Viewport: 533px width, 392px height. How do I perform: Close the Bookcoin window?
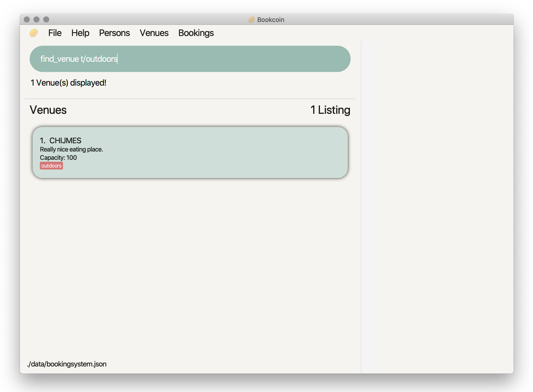27,19
